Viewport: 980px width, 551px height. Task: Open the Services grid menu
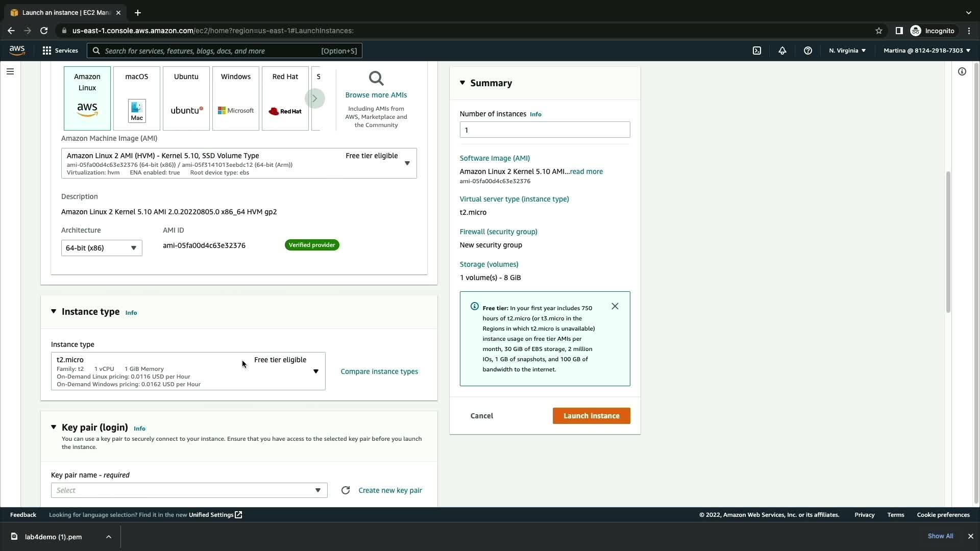click(60, 51)
